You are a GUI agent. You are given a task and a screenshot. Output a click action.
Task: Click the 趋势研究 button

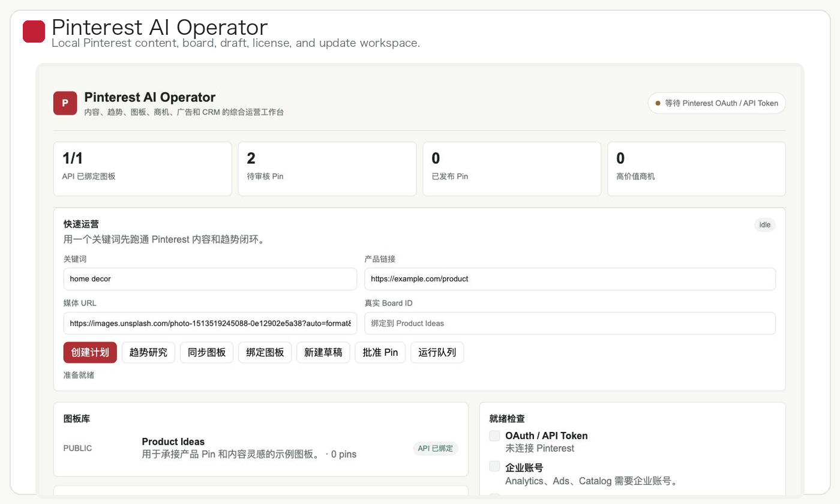click(148, 352)
